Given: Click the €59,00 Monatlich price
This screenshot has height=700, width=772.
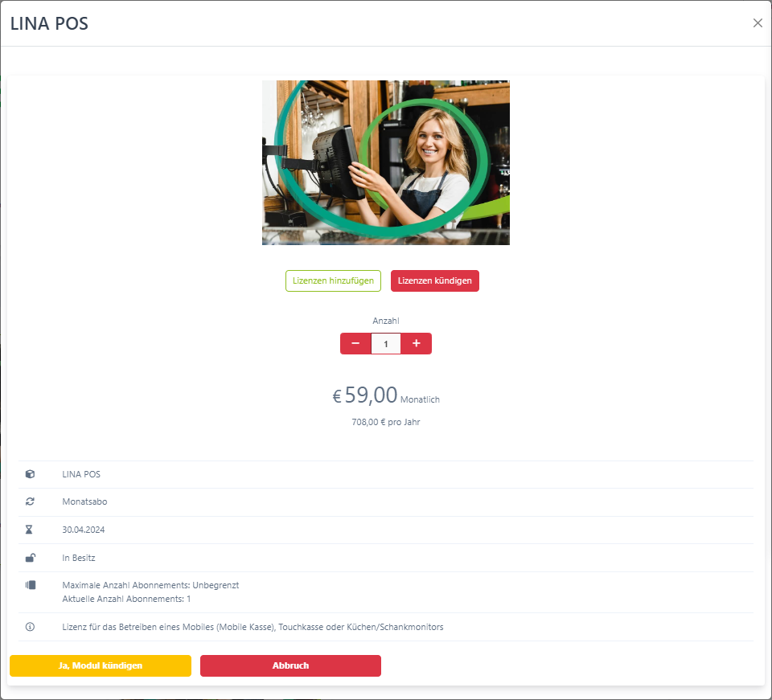Looking at the screenshot, I should 386,395.
